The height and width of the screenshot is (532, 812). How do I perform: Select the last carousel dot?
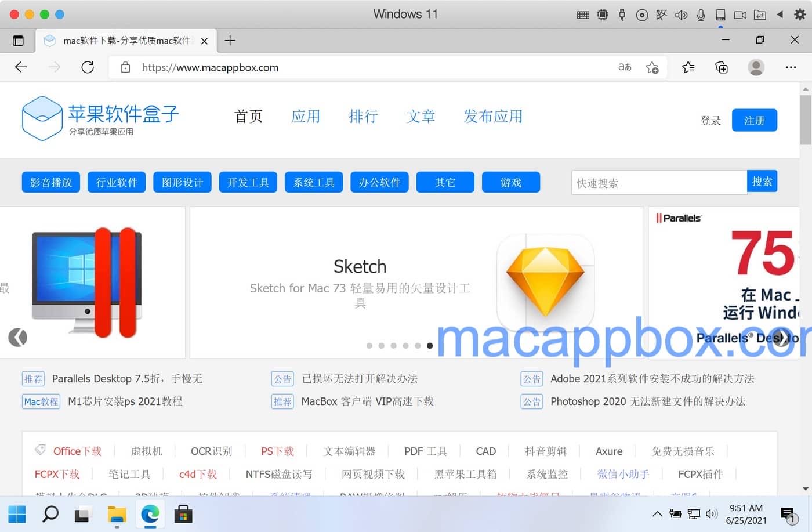tap(429, 346)
